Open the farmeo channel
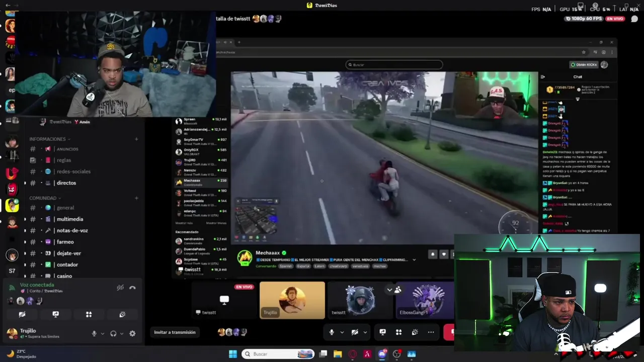The height and width of the screenshot is (362, 644). pyautogui.click(x=84, y=242)
